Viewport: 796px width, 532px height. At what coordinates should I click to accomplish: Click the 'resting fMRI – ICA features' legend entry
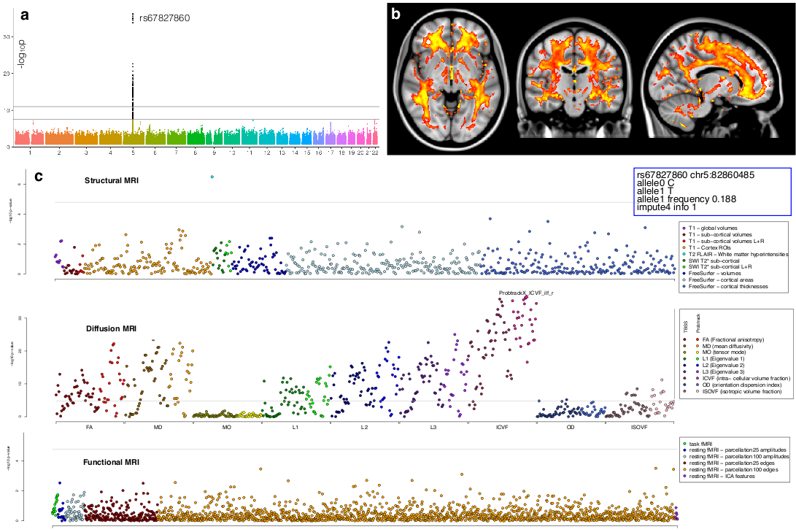[725, 477]
